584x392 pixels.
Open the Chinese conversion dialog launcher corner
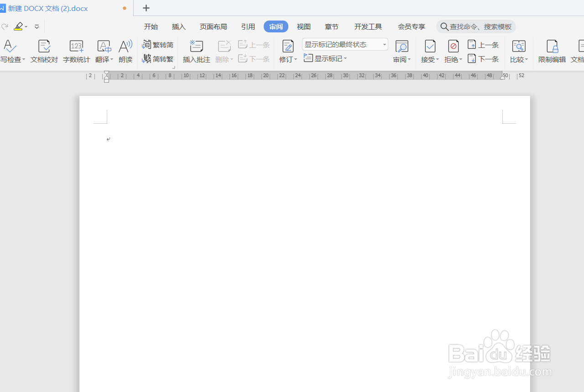coord(173,68)
